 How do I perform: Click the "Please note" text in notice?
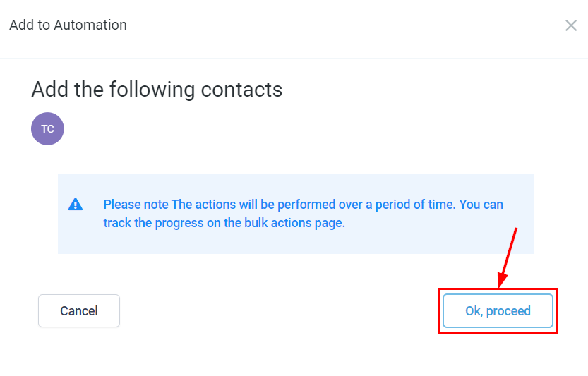click(136, 205)
